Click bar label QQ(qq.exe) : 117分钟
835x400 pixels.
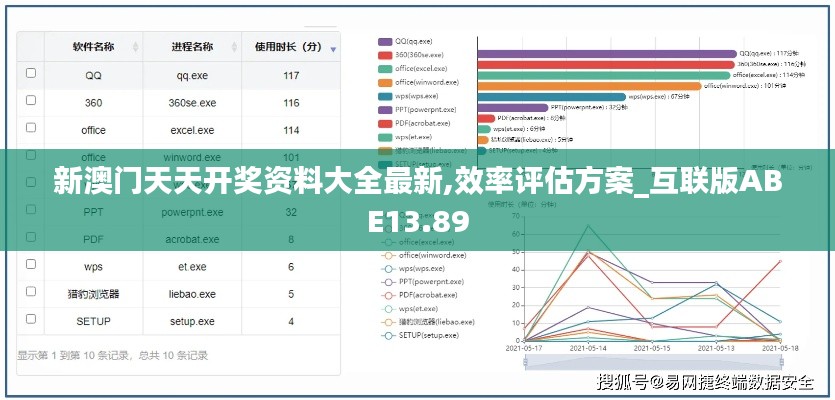[x=769, y=54]
